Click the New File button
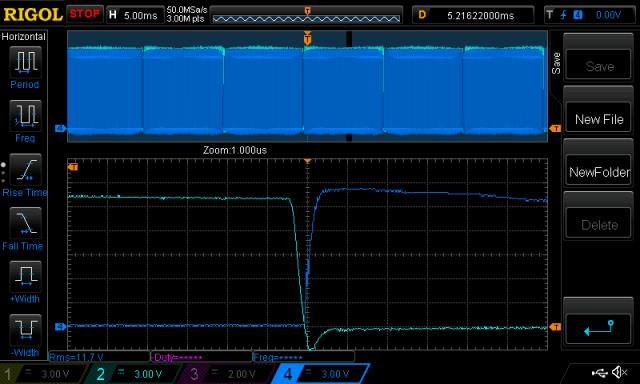Screen dimensions: 640x384 (x=599, y=119)
